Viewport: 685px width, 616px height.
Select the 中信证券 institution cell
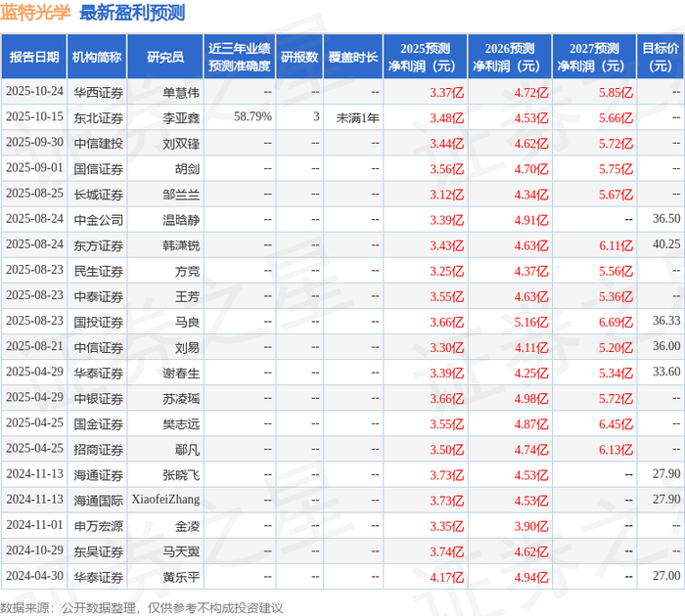[98, 348]
